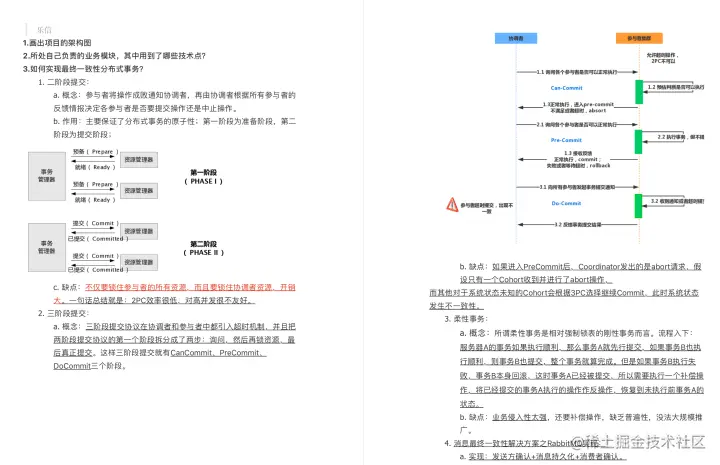The image size is (720, 465).
Task: Click the green activation bar beside Can-Commit
Action: pyautogui.click(x=639, y=91)
